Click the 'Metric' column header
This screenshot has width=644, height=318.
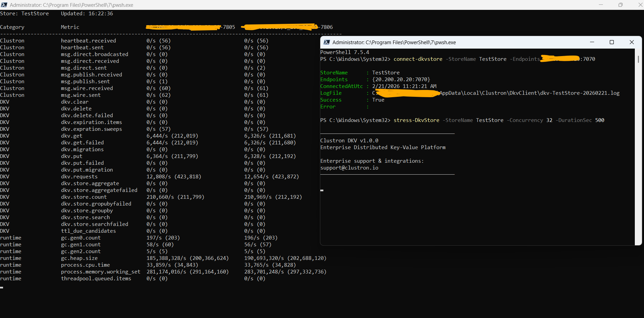[x=70, y=27]
